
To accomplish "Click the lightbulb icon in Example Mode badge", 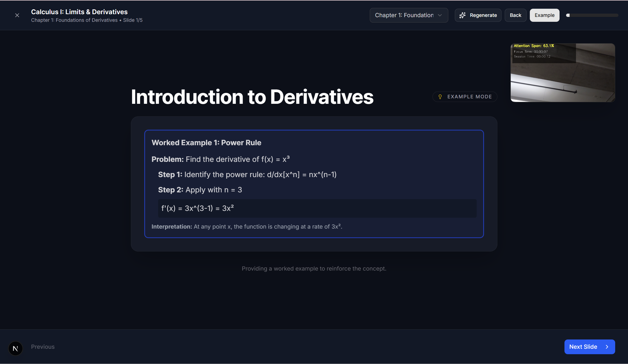I will (x=440, y=97).
